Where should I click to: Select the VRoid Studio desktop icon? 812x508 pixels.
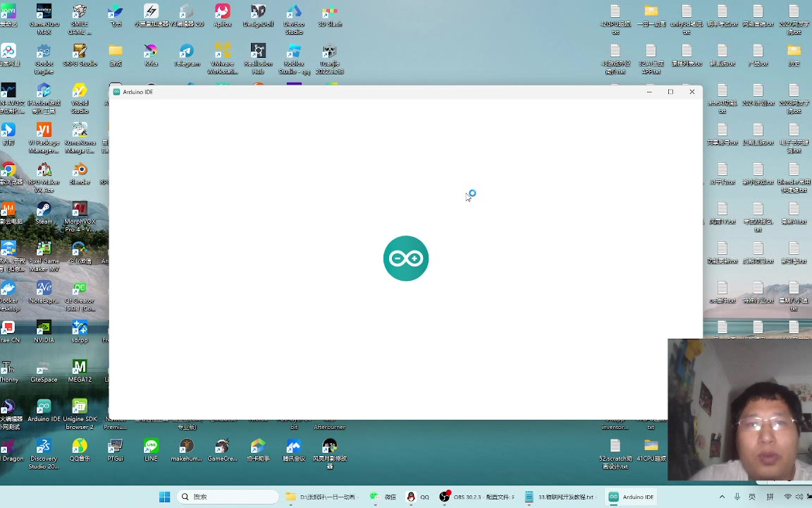tap(80, 99)
